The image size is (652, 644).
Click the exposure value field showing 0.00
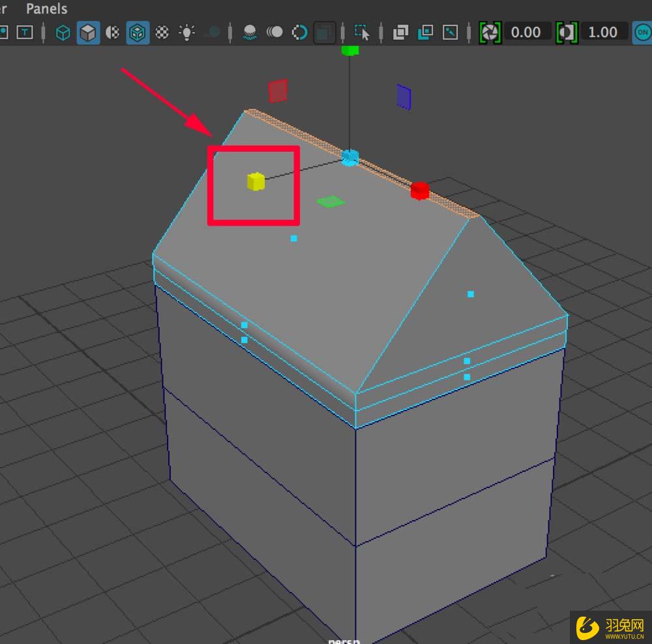pos(527,31)
